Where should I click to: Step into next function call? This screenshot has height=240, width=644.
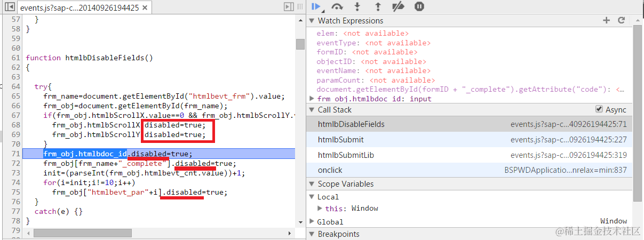pyautogui.click(x=357, y=7)
